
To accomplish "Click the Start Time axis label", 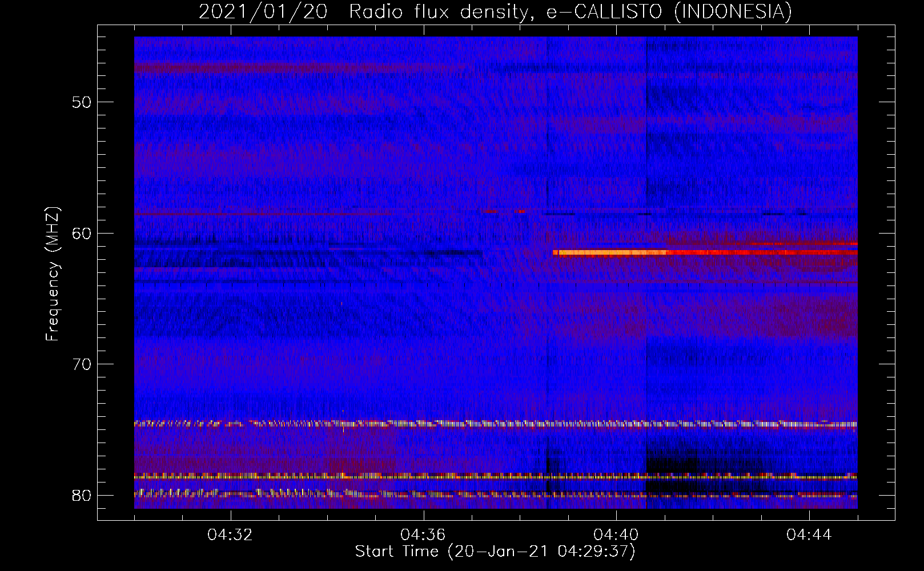I will click(x=495, y=552).
